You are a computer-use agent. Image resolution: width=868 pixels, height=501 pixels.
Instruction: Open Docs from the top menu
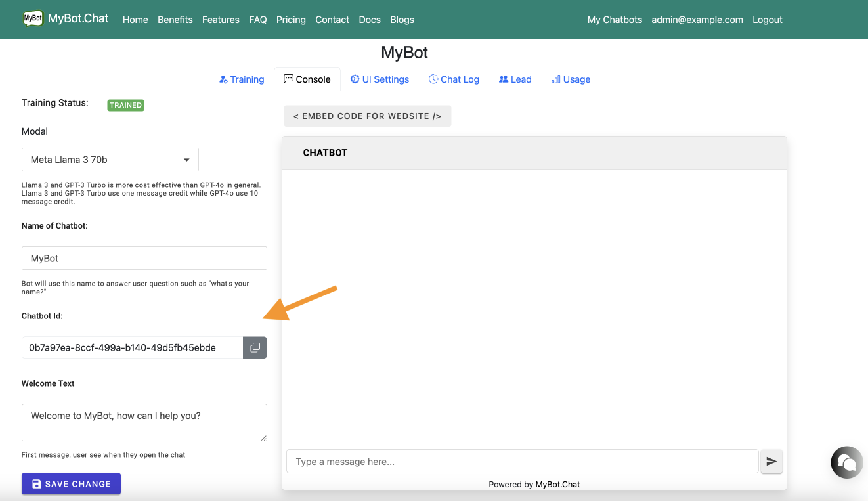point(370,20)
